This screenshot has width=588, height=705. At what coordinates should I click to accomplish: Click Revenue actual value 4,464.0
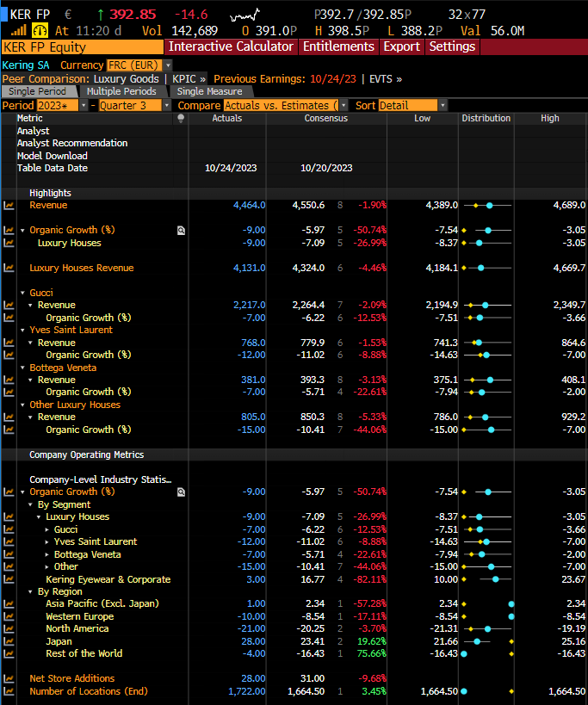250,206
